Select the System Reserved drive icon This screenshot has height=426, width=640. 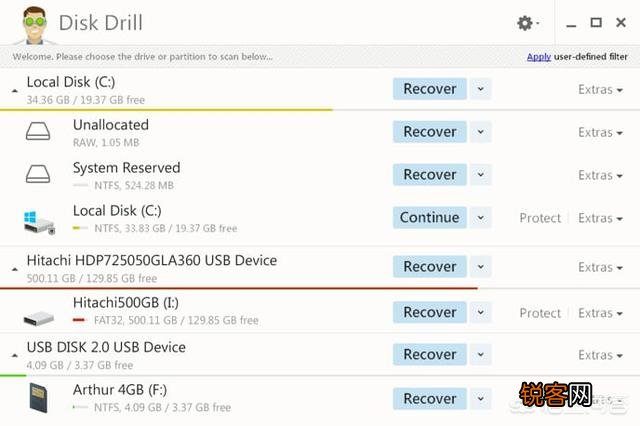tap(38, 174)
